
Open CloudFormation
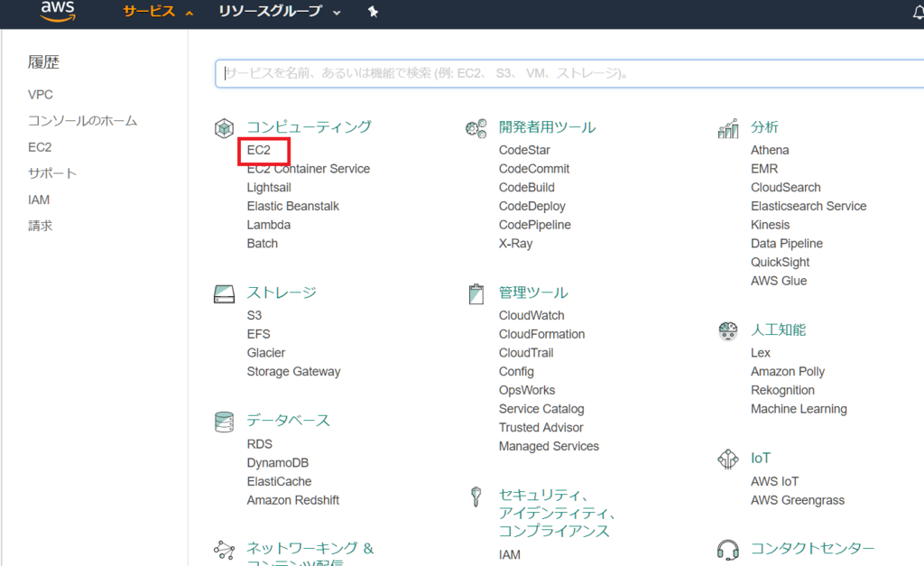click(542, 334)
